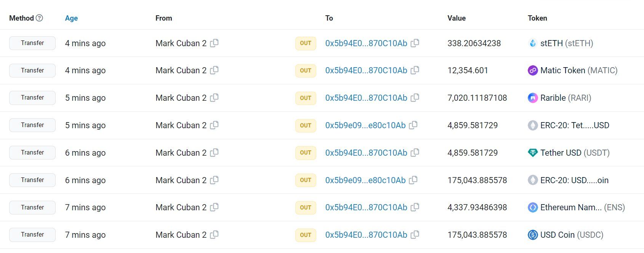Click the USD Coin logo icon
Image resolution: width=644 pixels, height=253 pixels.
[533, 235]
